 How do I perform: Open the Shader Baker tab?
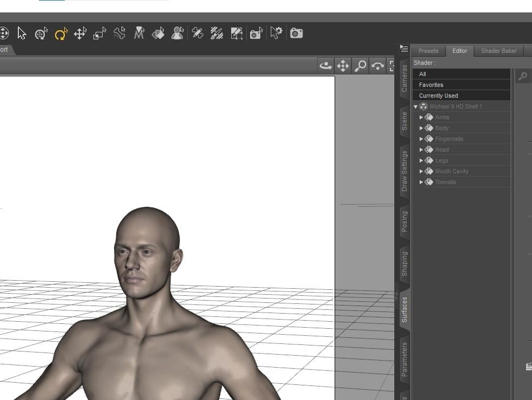click(499, 51)
